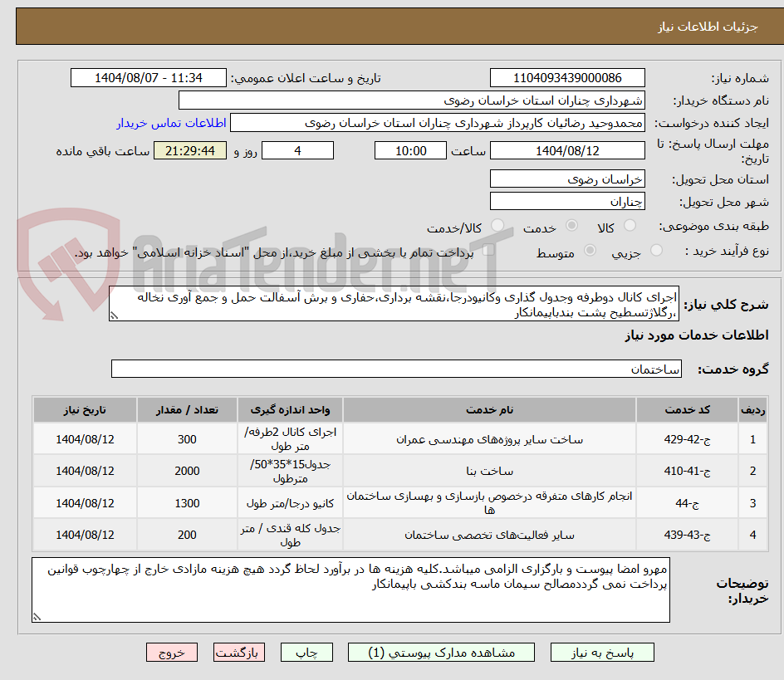Click the پاسخ به نیاز button
784x680 pixels.
click(602, 653)
